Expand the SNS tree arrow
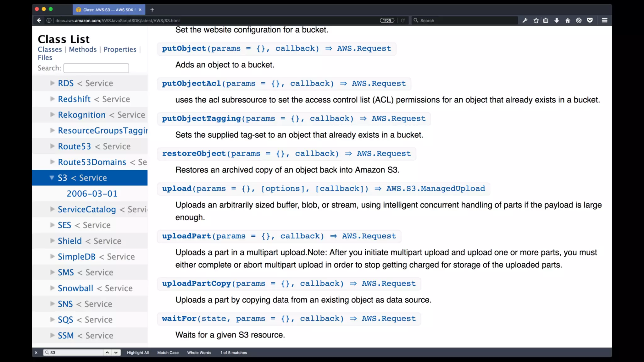Image resolution: width=644 pixels, height=362 pixels. tap(53, 304)
